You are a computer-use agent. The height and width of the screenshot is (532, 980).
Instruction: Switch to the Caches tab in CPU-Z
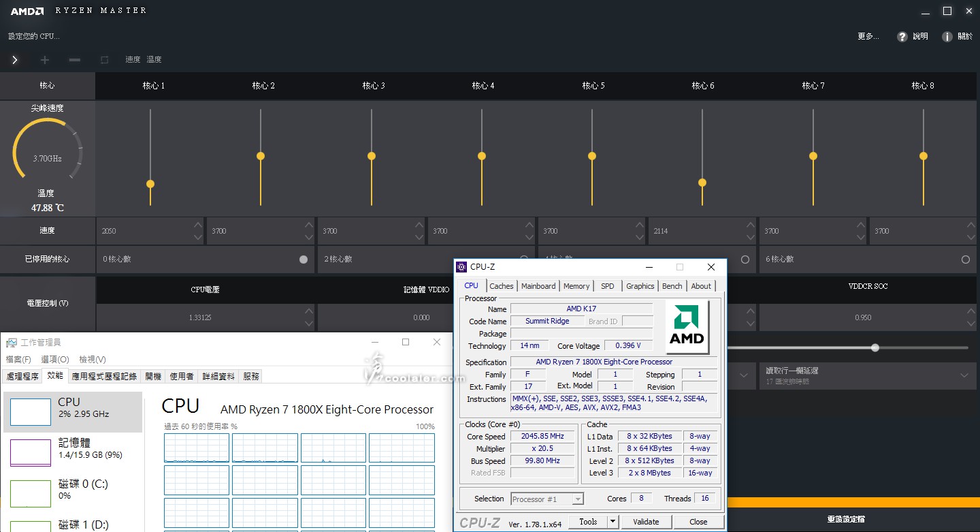(x=502, y=286)
